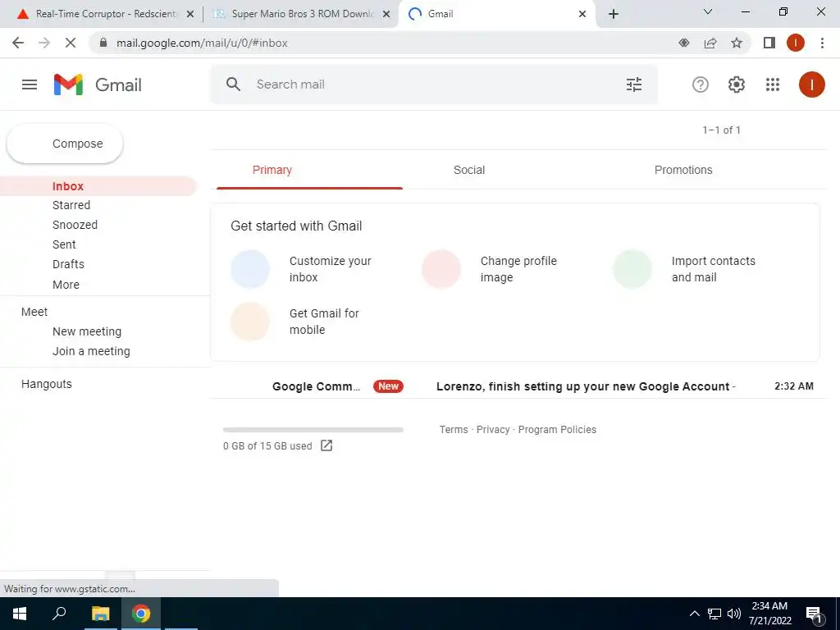Open the Inbox folder

tap(98, 186)
